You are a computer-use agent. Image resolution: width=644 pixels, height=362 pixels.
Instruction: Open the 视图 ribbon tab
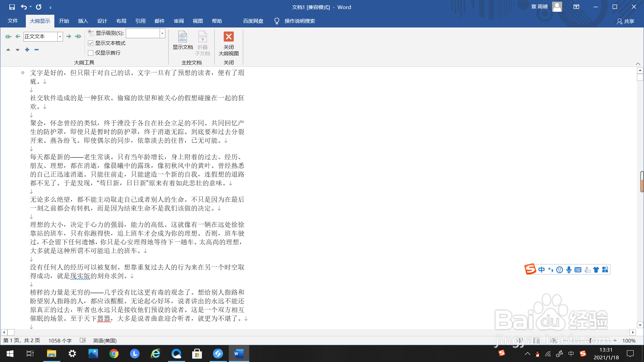(x=198, y=21)
